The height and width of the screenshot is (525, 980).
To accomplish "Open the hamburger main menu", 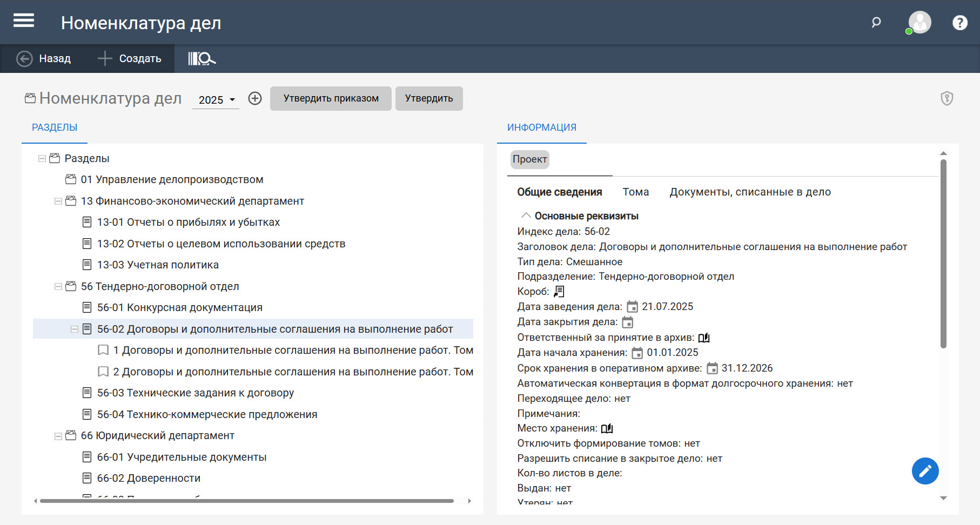I will (x=24, y=21).
